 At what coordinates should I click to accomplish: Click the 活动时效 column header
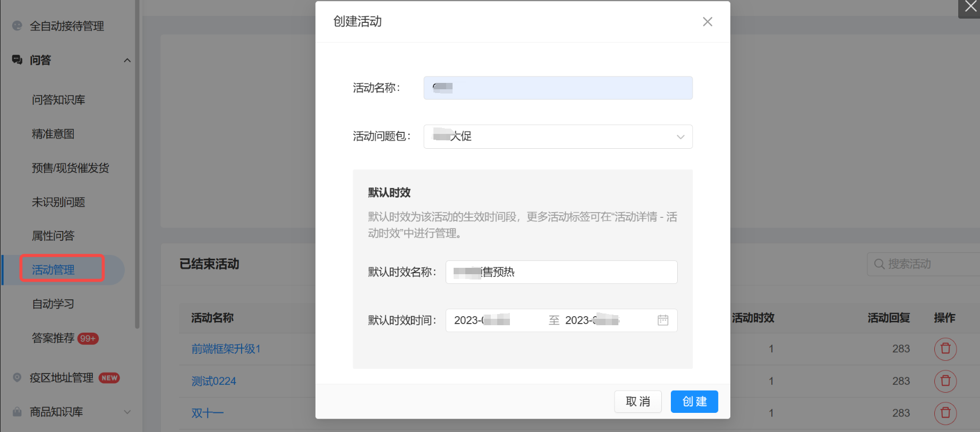point(753,318)
